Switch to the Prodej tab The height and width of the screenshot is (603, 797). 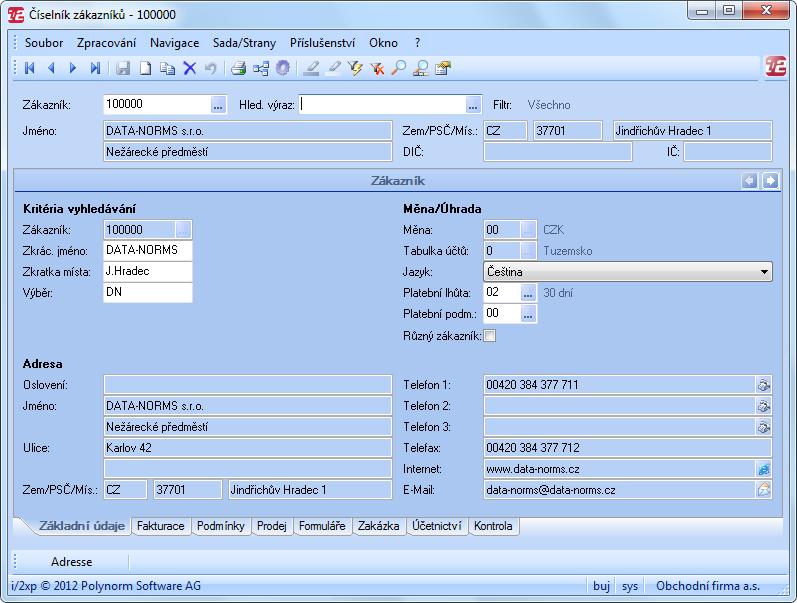(272, 526)
